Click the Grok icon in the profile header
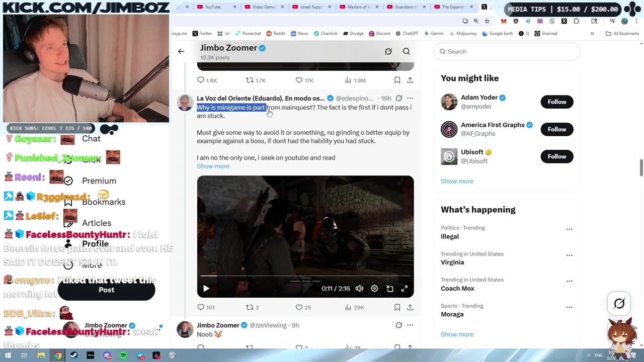 pyautogui.click(x=388, y=51)
